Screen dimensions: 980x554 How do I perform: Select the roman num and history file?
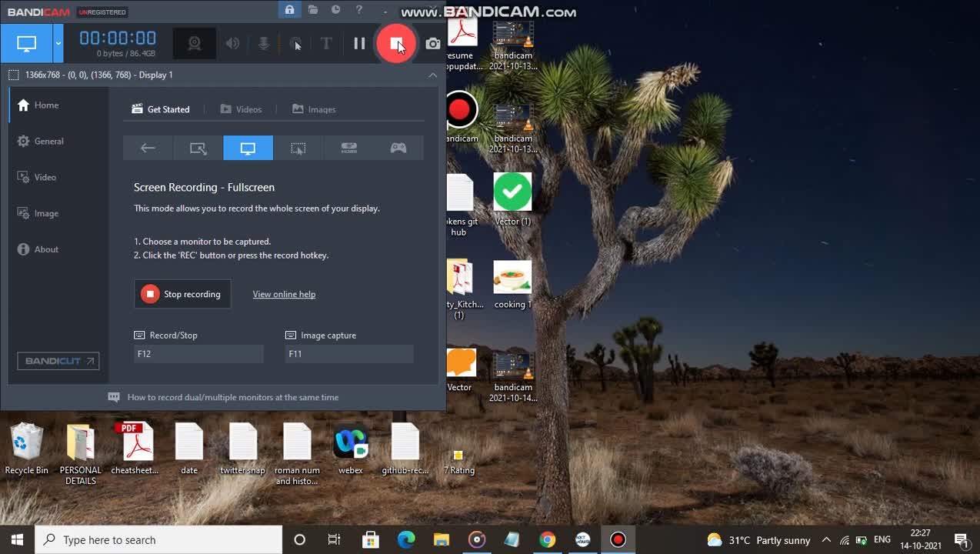pos(297,454)
